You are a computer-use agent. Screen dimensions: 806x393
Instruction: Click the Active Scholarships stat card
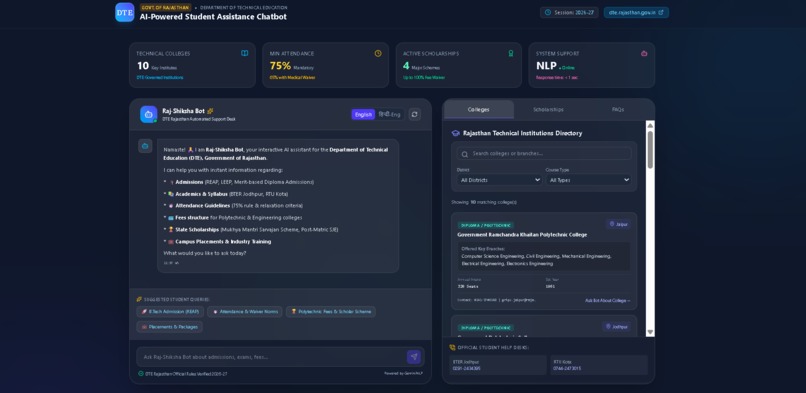point(459,65)
